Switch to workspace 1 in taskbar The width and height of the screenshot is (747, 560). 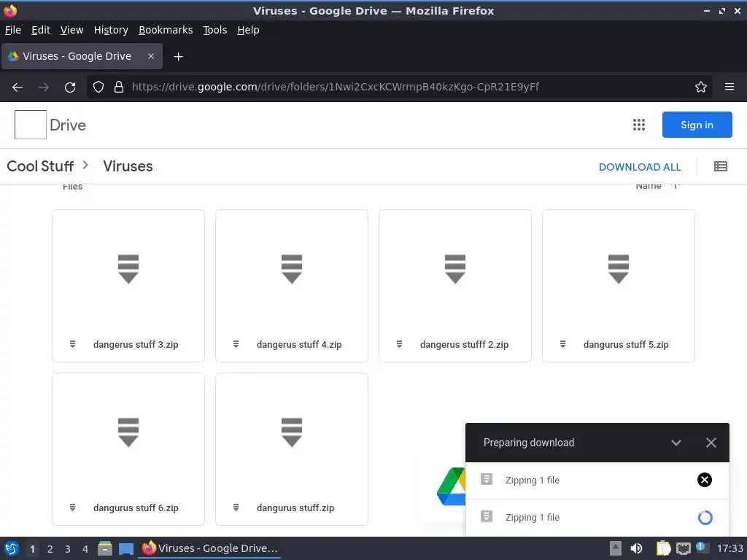32,549
